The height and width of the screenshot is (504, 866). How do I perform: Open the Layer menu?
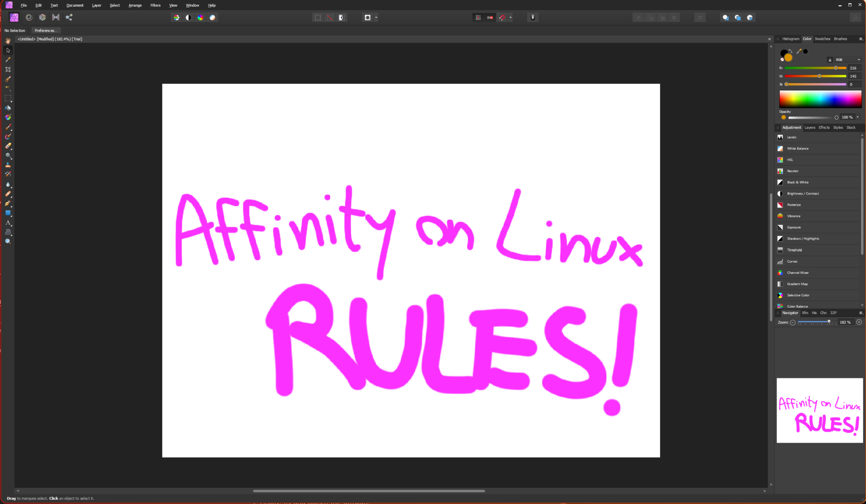pyautogui.click(x=97, y=5)
